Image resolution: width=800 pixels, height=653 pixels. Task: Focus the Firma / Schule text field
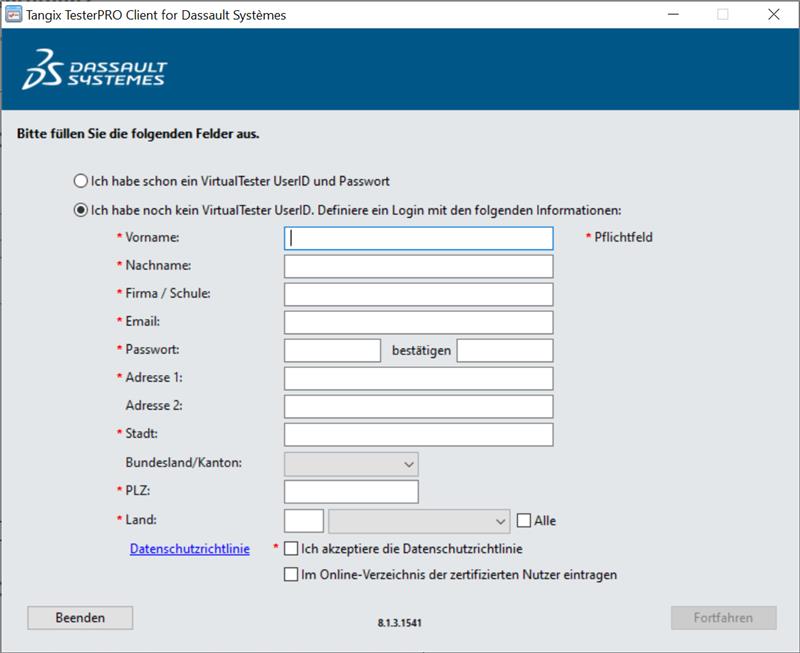(418, 294)
